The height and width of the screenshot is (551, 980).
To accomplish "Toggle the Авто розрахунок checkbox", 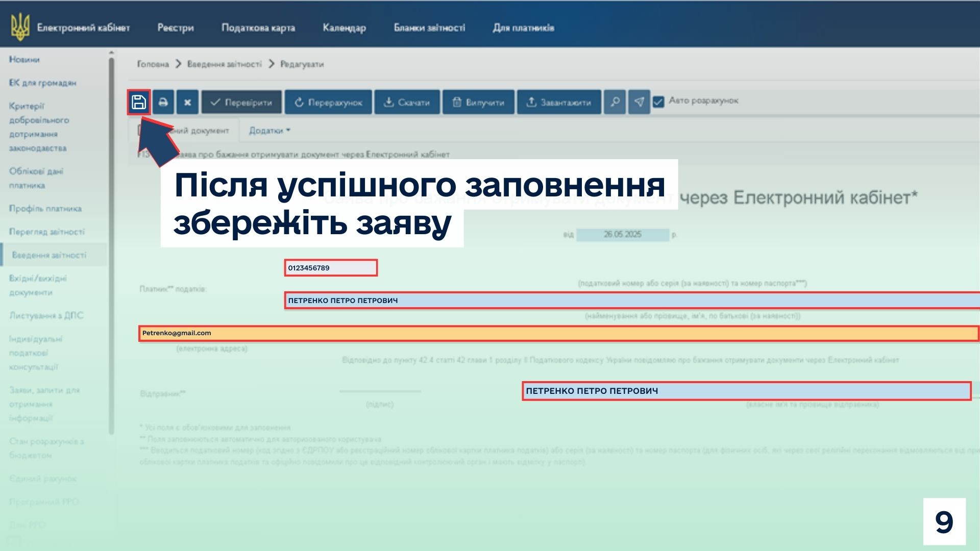I will 658,102.
